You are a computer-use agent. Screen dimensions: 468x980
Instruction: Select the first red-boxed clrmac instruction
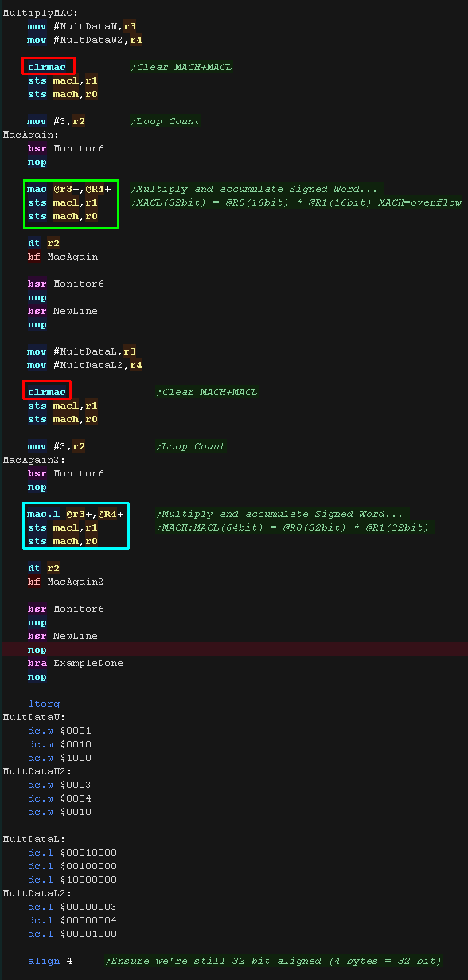coord(47,67)
